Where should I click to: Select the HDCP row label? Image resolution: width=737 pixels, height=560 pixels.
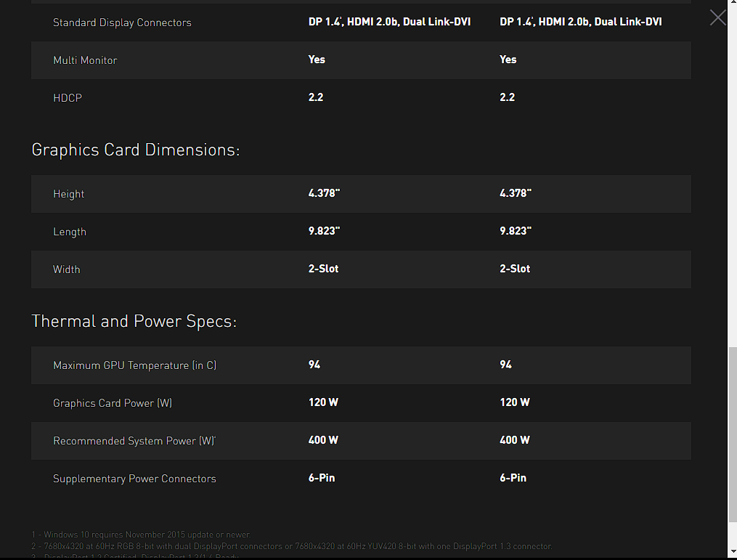click(x=68, y=98)
